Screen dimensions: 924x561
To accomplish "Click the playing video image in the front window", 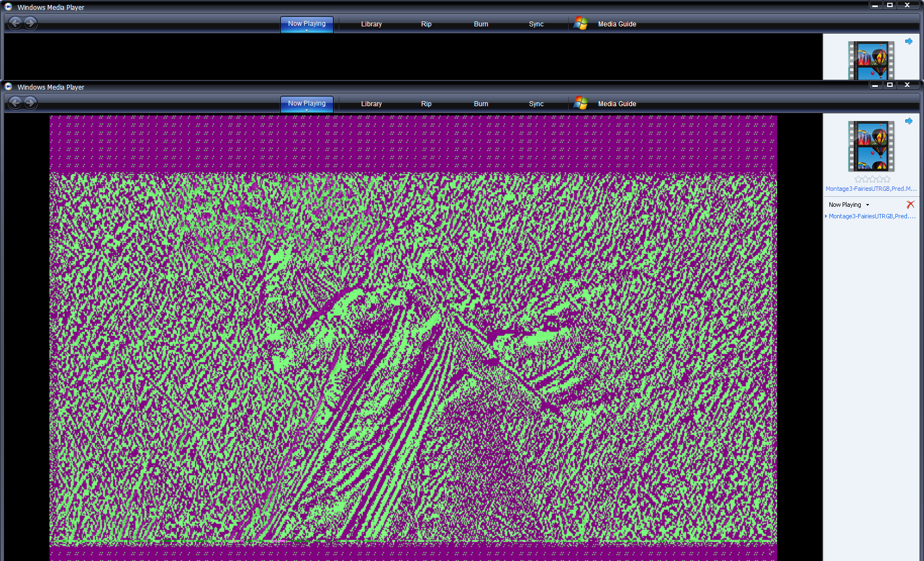I will [x=413, y=338].
